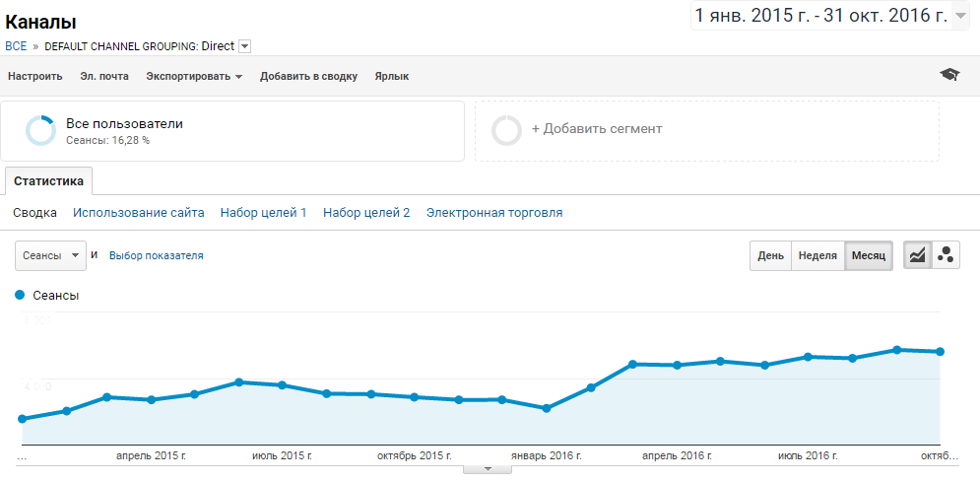Select Месяц time granularity
This screenshot has width=980, height=482.
tap(869, 255)
